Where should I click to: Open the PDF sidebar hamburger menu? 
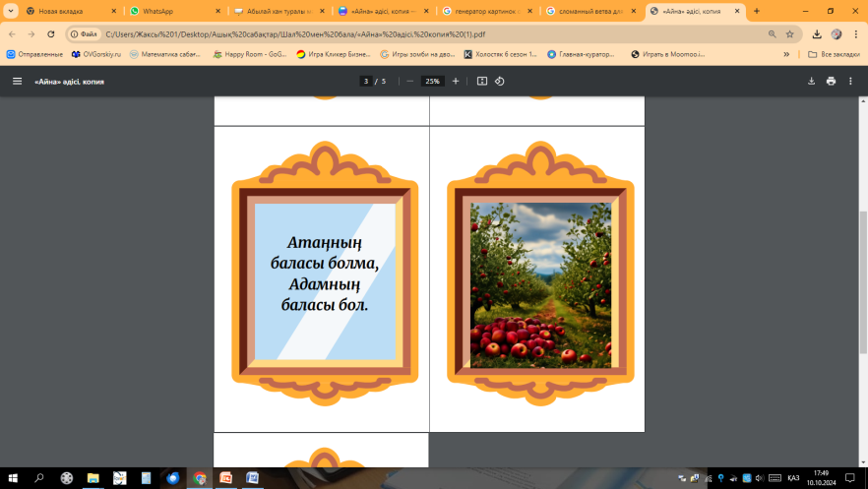pyautogui.click(x=17, y=82)
